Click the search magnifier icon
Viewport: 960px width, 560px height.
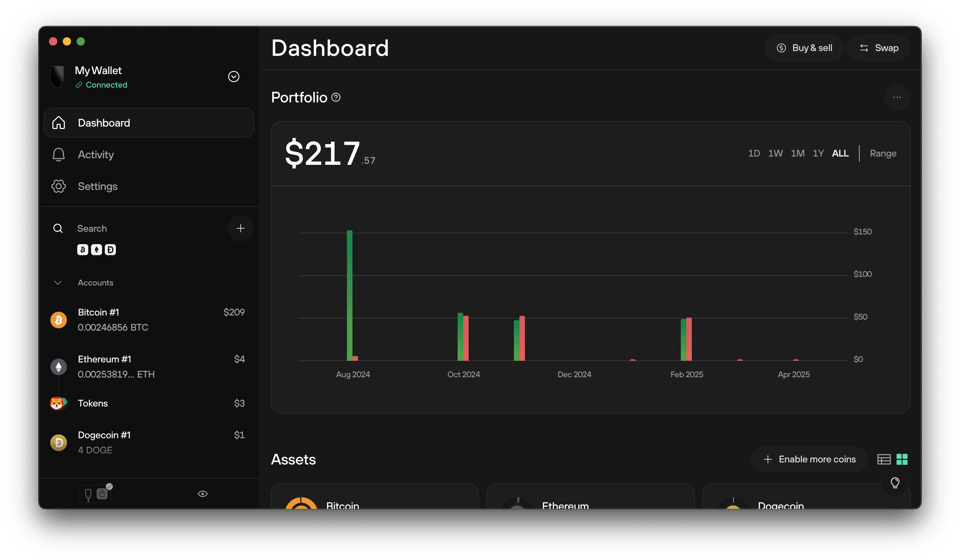[x=58, y=228]
